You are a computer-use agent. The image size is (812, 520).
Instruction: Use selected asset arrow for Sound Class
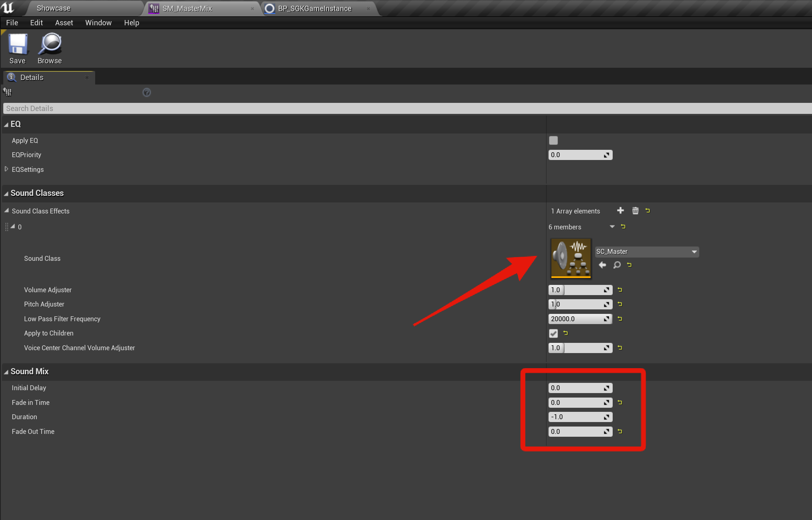coord(602,265)
